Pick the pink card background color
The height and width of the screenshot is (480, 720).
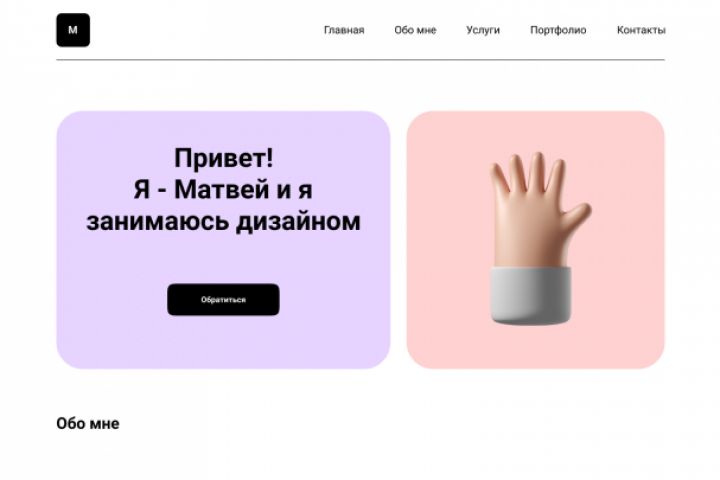click(x=441, y=331)
